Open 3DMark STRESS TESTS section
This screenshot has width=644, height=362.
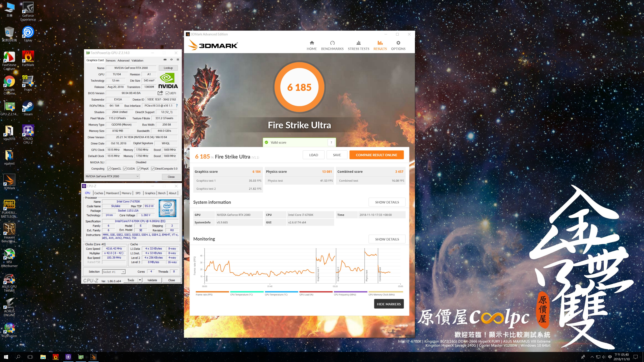pos(359,45)
